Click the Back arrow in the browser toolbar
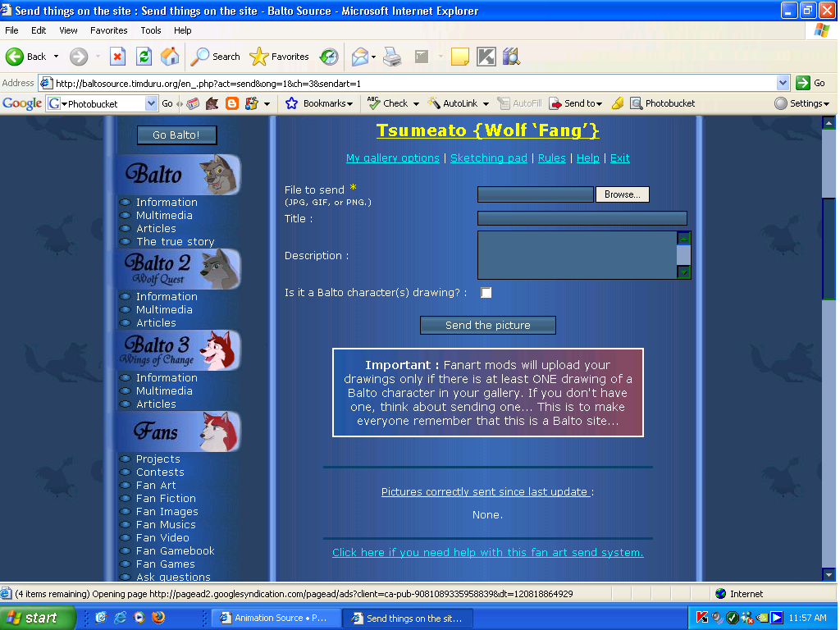This screenshot has height=630, width=840. [15, 57]
